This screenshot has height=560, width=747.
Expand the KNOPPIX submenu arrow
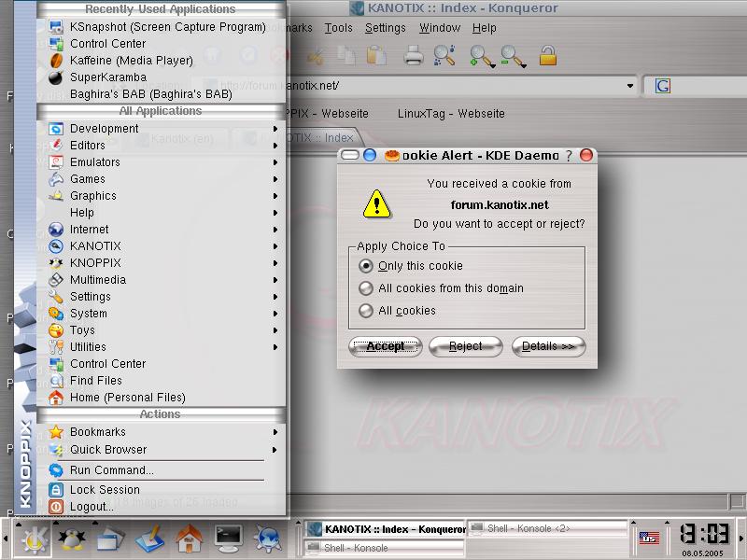click(x=275, y=263)
